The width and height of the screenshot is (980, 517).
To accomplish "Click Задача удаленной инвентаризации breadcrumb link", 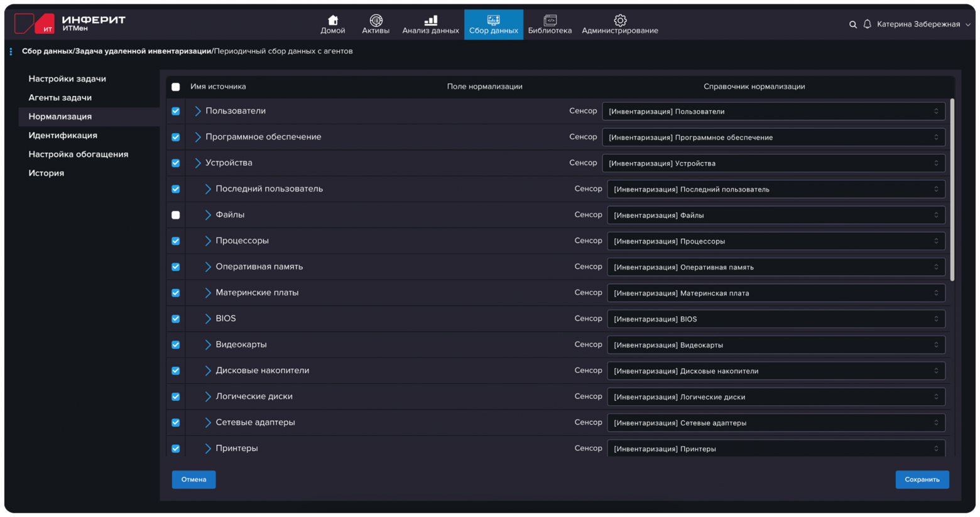I will (143, 52).
